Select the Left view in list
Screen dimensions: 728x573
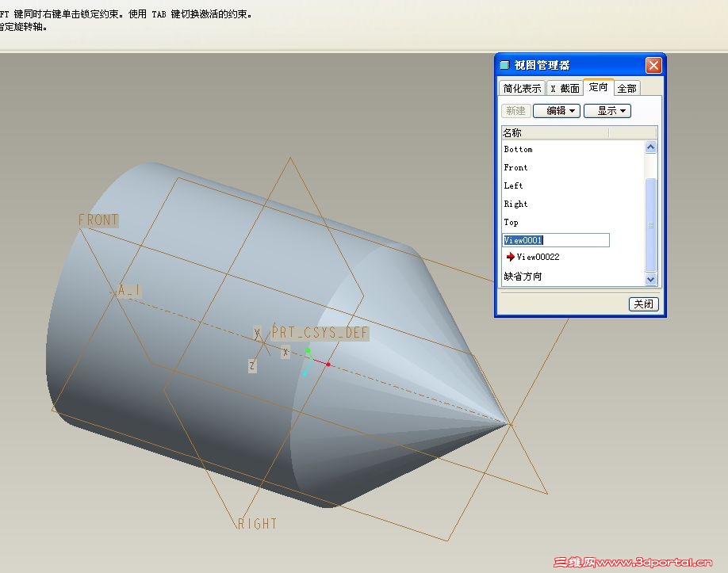click(x=514, y=185)
